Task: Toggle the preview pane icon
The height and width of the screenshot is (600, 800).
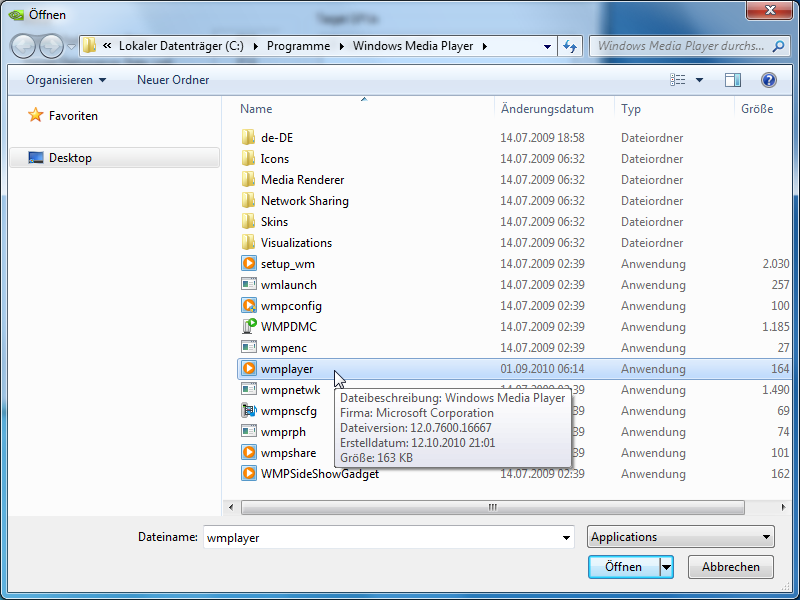Action: tap(733, 80)
